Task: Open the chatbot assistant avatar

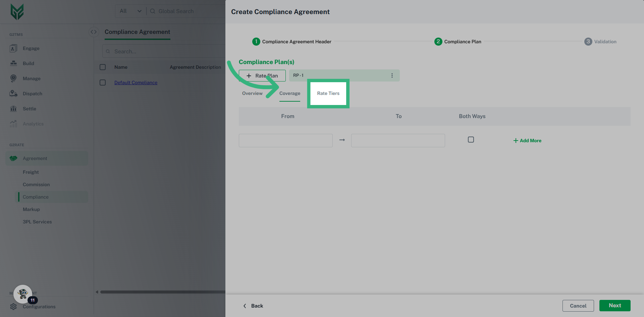Action: [22, 294]
